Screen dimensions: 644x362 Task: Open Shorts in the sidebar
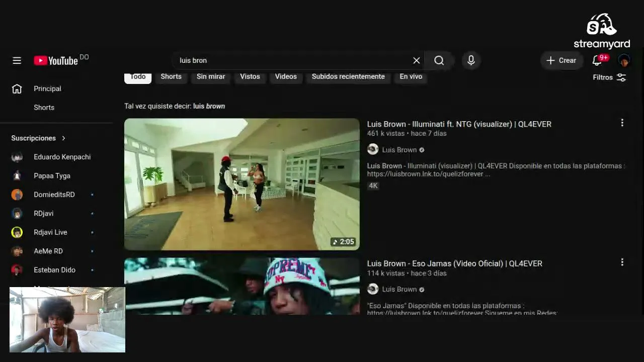[x=56, y=108]
